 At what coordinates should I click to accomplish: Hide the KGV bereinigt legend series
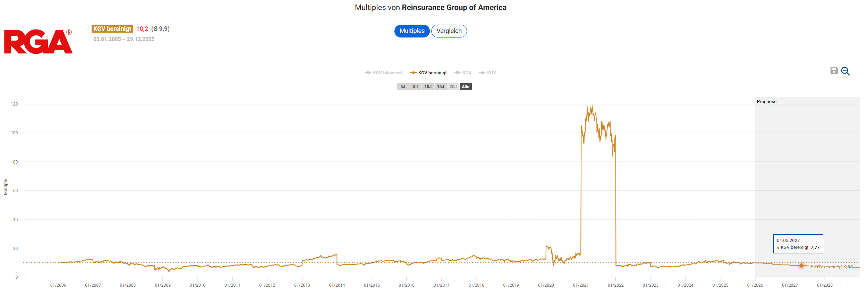click(428, 73)
